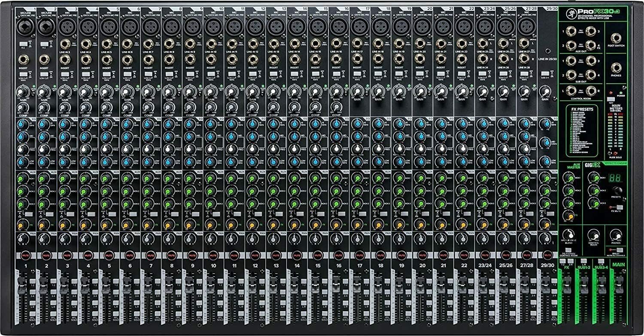Move the MAIN fader

620,286
